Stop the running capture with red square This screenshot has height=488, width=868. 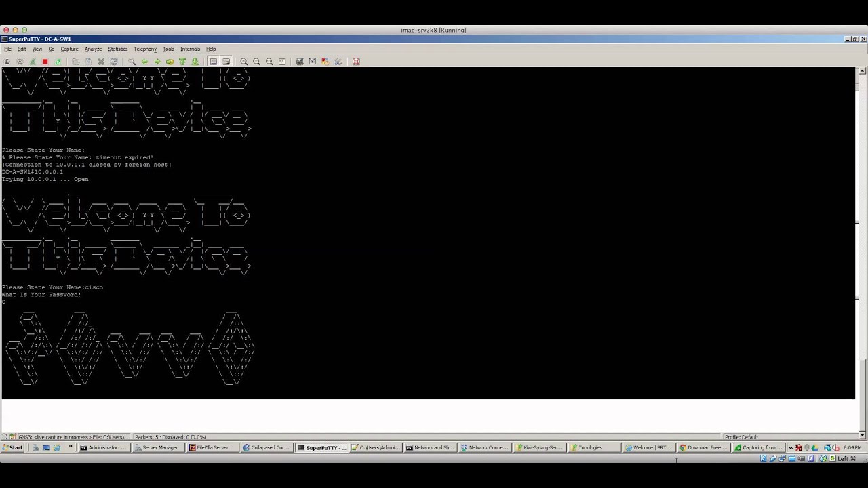tap(45, 62)
